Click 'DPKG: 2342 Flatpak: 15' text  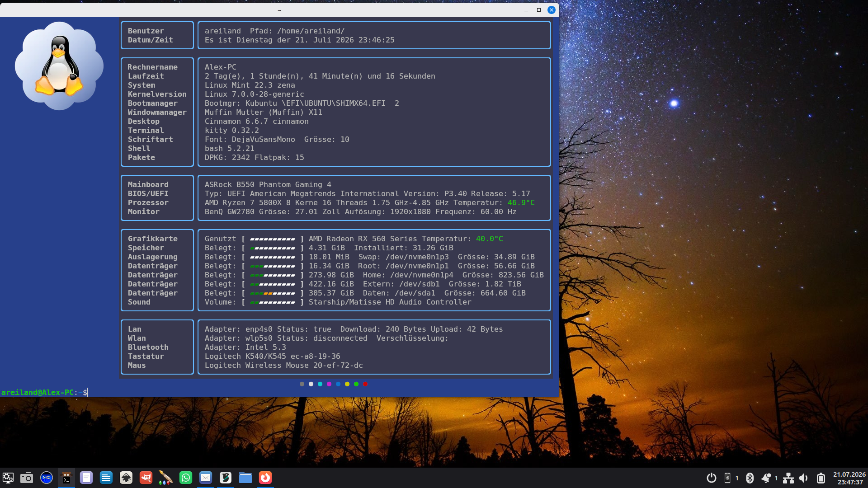254,158
